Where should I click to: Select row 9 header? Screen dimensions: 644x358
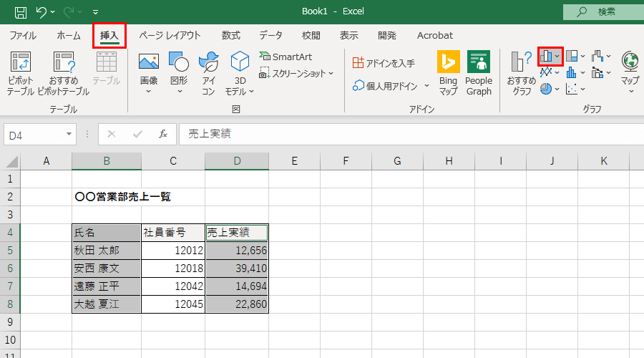[10, 321]
